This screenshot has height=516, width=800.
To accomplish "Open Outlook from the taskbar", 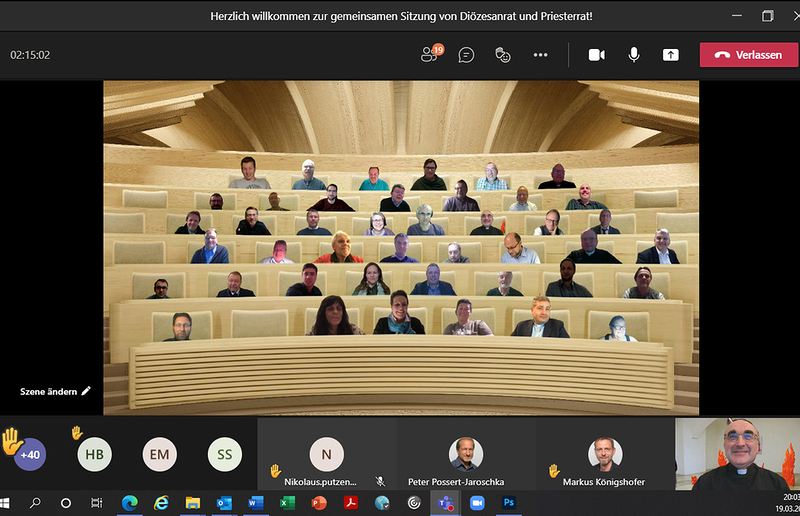I will click(x=223, y=502).
